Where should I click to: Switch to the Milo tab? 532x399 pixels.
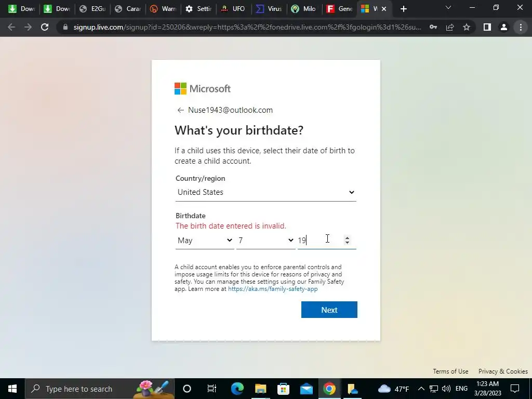click(x=304, y=9)
